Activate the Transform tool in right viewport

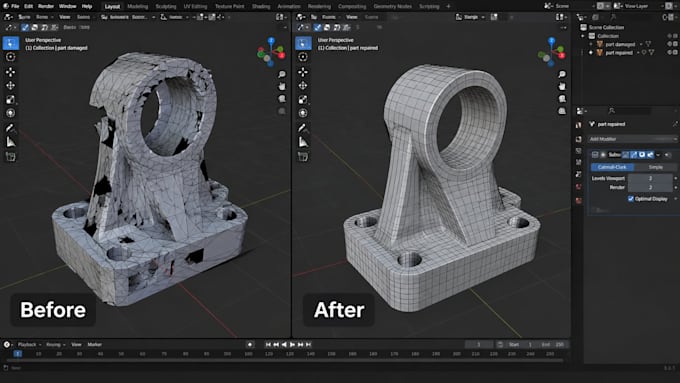(303, 113)
